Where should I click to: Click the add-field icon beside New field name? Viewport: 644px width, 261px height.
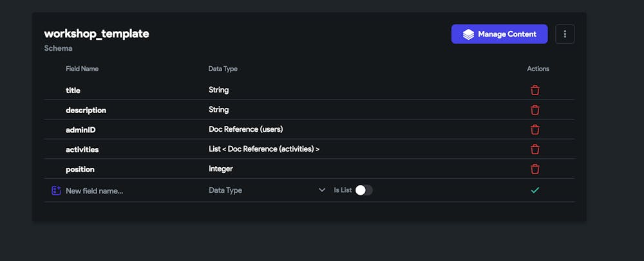pyautogui.click(x=56, y=190)
